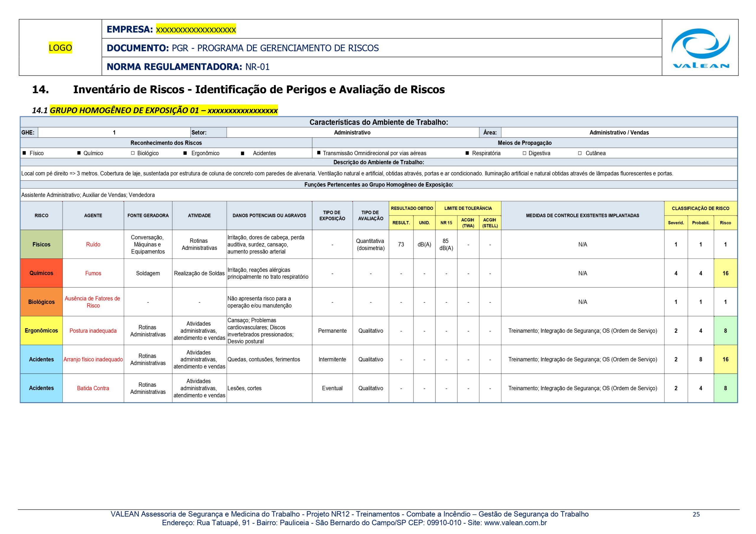Click the Ruído agent cell
Viewport: 756px width, 534px height.
pyautogui.click(x=93, y=245)
